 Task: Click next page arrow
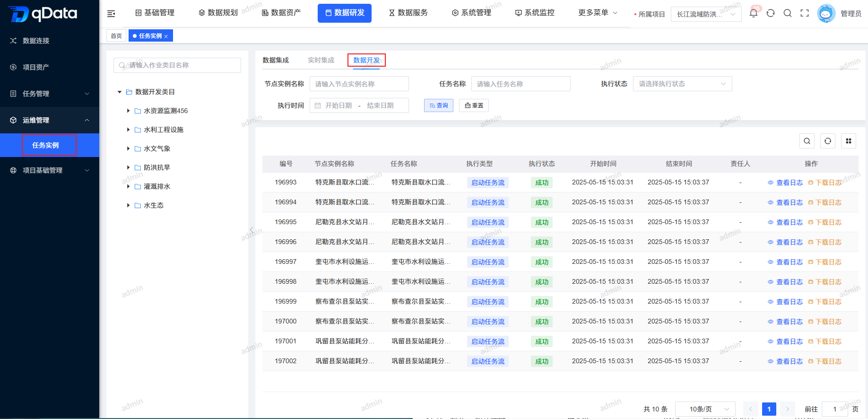[788, 409]
